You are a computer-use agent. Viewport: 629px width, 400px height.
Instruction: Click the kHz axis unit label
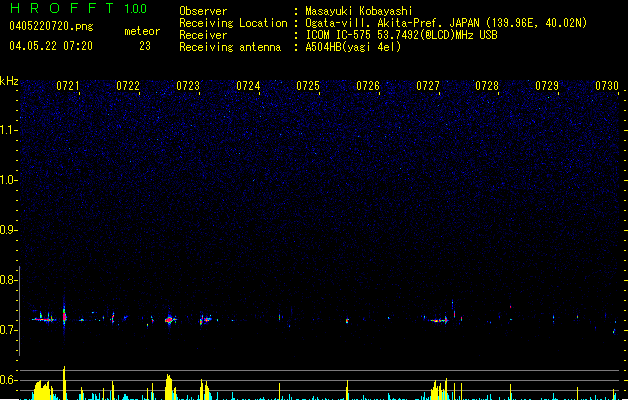click(x=9, y=81)
